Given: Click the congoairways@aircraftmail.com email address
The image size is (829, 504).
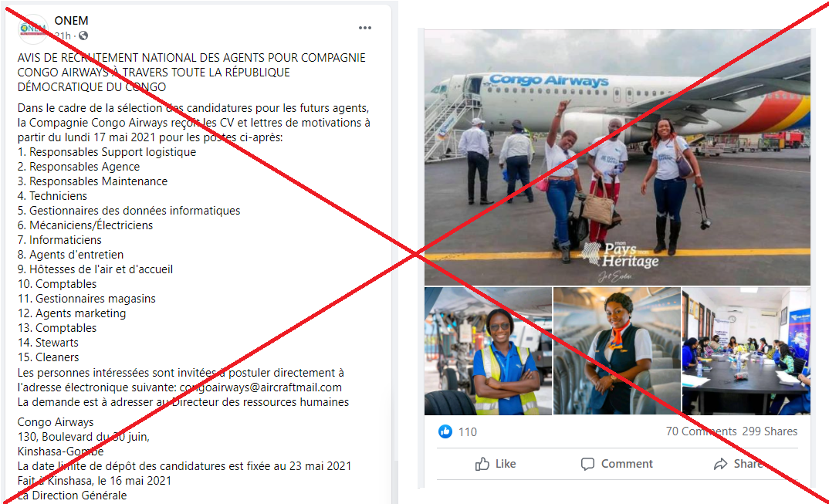Looking at the screenshot, I should (x=261, y=387).
